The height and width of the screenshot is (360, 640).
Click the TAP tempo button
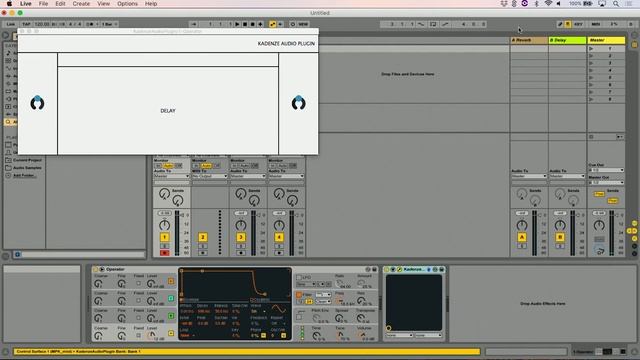click(26, 24)
